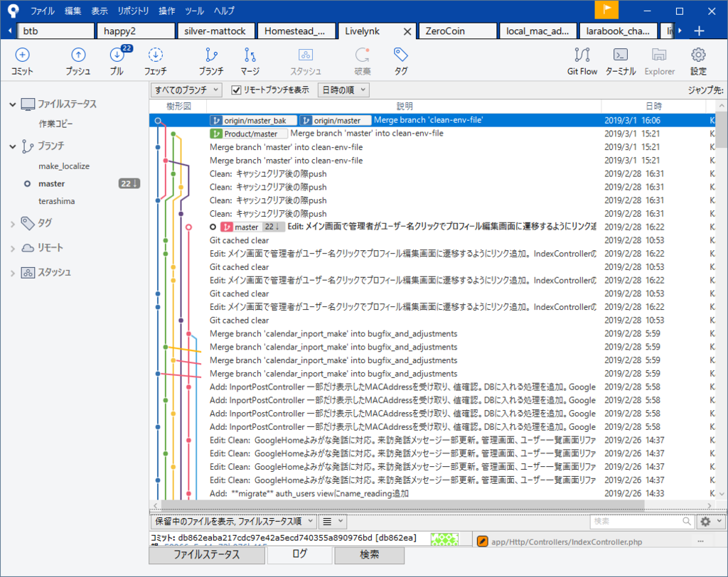Open the 日時の順 sort order dropdown
Screen dimensions: 728x577
pos(343,90)
